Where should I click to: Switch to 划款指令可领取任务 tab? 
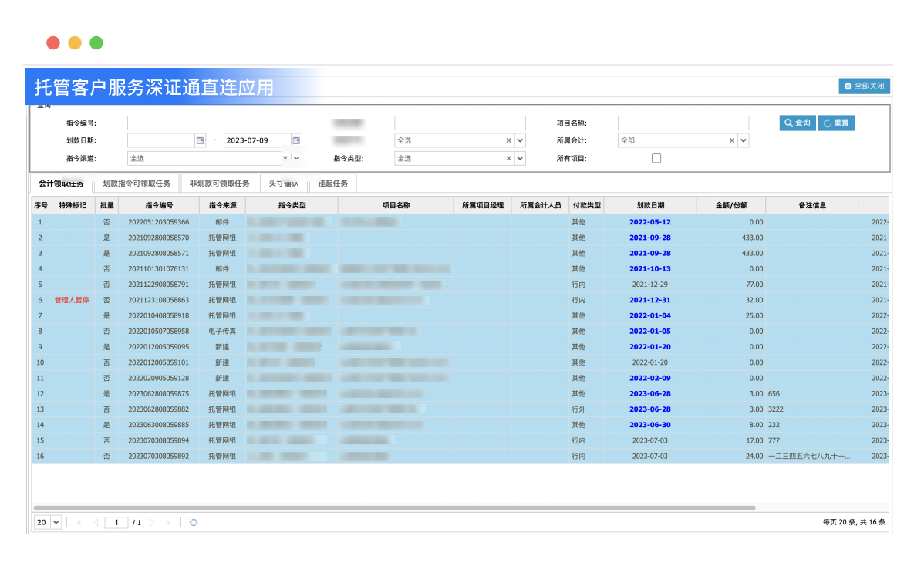click(137, 184)
